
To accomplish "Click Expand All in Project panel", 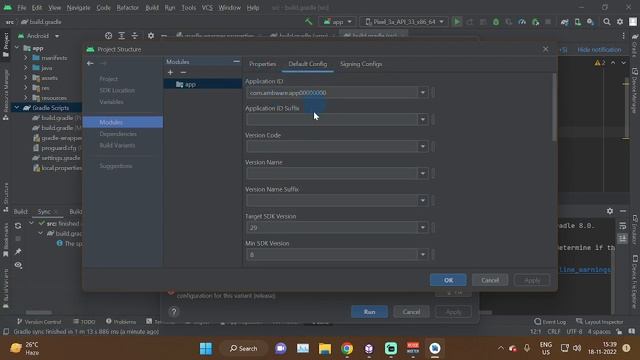I will click(x=122, y=36).
